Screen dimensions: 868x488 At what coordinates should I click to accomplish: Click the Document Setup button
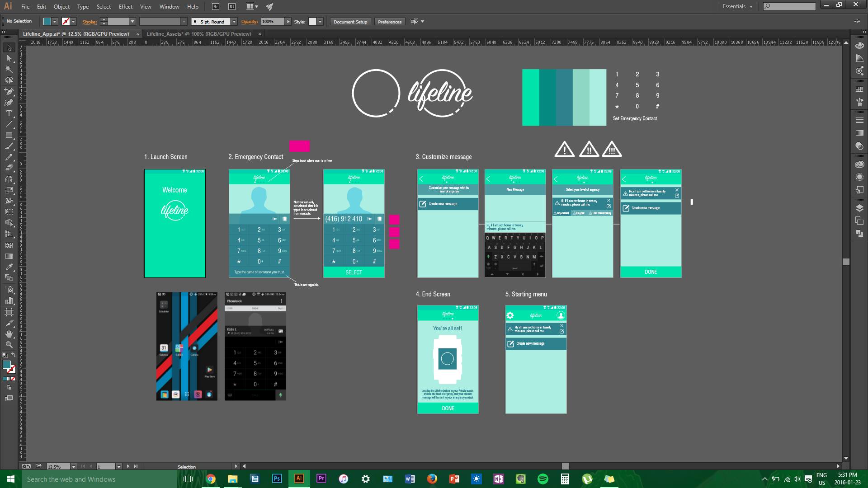point(350,22)
